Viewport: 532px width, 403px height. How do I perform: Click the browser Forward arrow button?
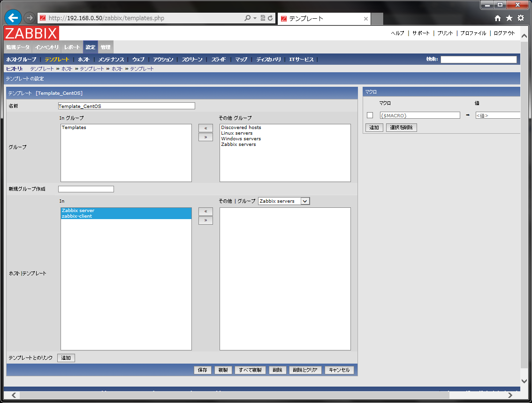[x=30, y=18]
